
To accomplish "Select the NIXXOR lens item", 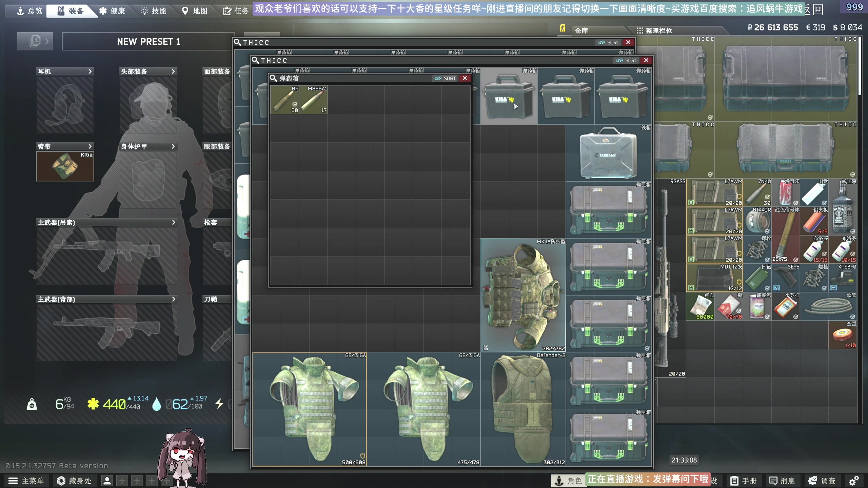I will 757,221.
